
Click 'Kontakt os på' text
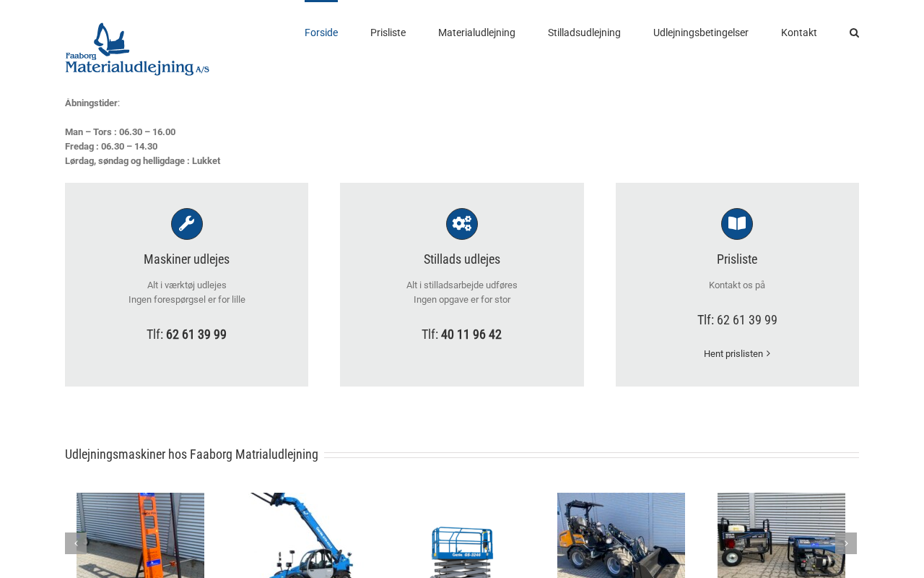coord(737,285)
